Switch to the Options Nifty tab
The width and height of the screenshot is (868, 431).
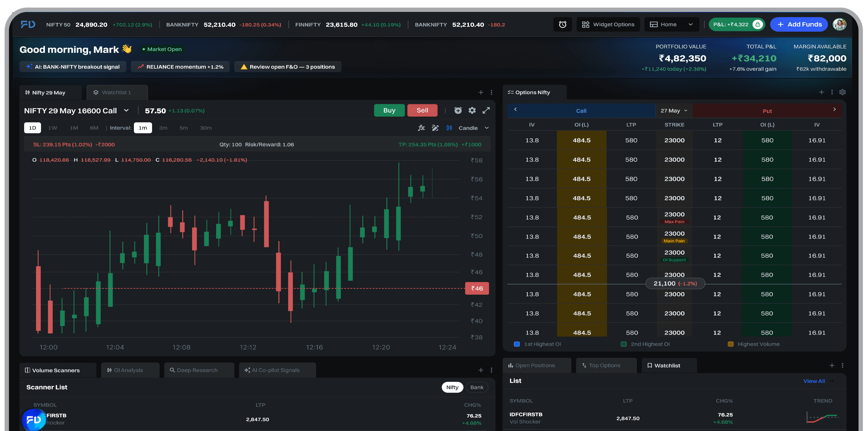point(534,92)
